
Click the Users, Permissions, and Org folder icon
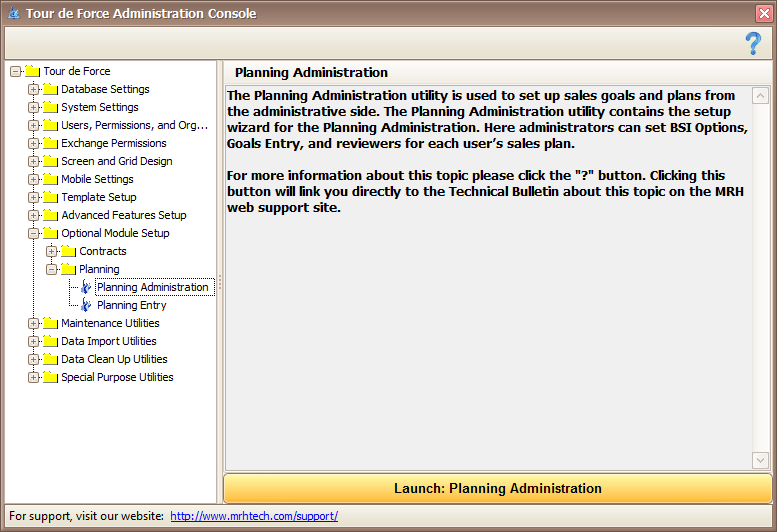[x=51, y=125]
